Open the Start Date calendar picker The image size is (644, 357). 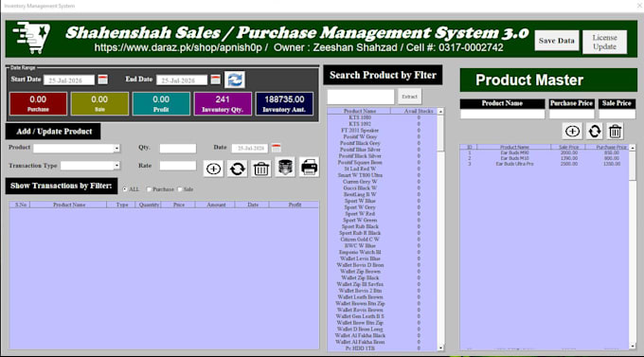pyautogui.click(x=102, y=80)
